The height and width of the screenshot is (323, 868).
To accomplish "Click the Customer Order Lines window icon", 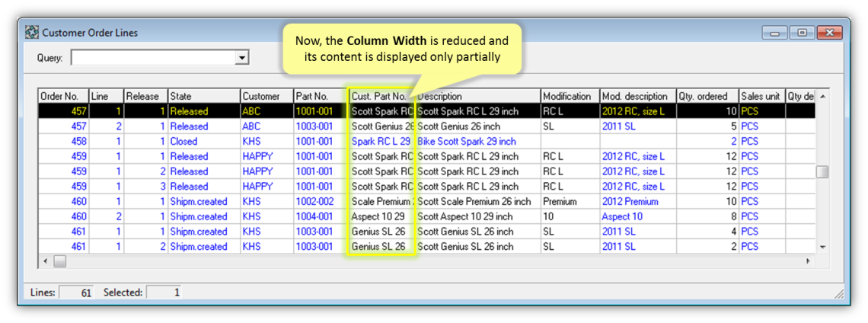I will (31, 33).
